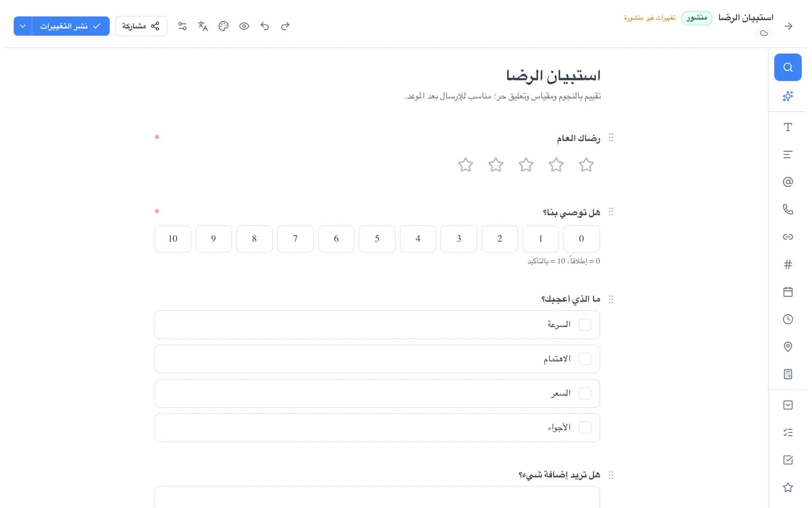The image size is (812, 508).
Task: Check the الاهتمام checkbox
Action: pos(585,359)
